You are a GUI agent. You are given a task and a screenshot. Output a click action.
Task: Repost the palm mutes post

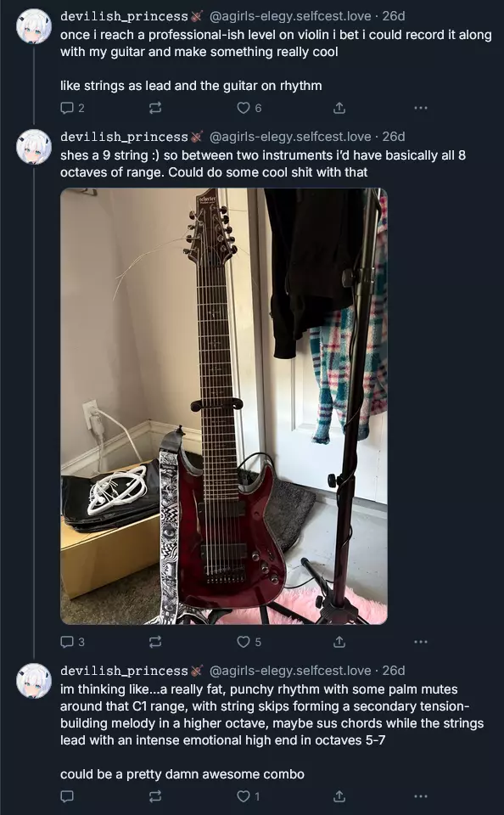pos(154,795)
